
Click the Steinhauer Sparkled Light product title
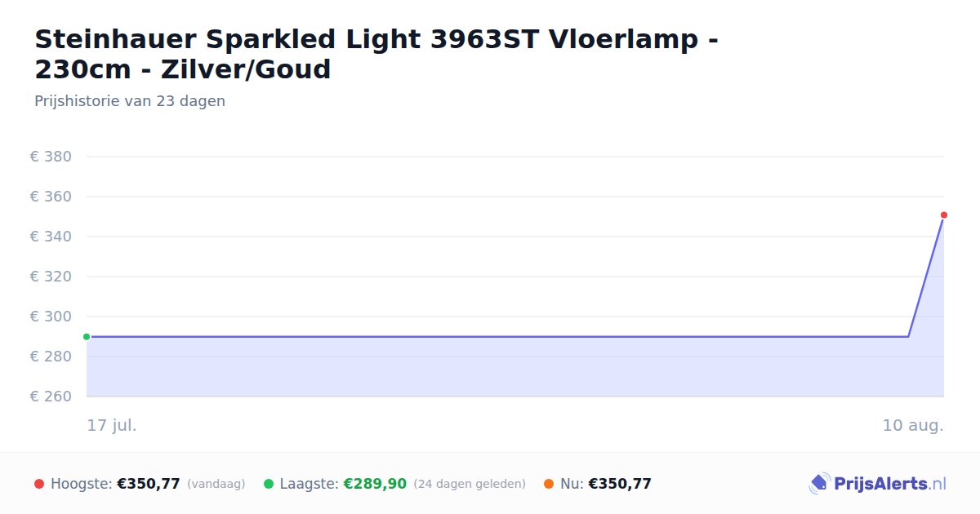pos(376,54)
